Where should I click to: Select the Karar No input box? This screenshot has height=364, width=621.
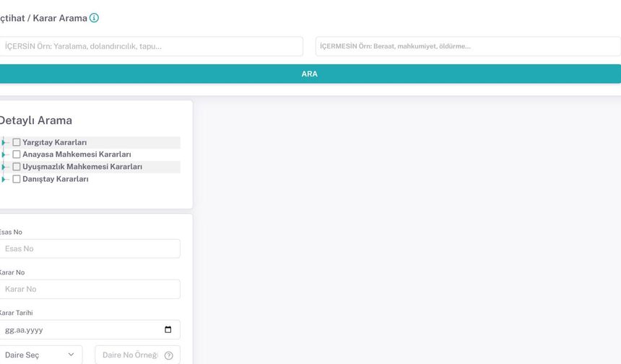90,289
